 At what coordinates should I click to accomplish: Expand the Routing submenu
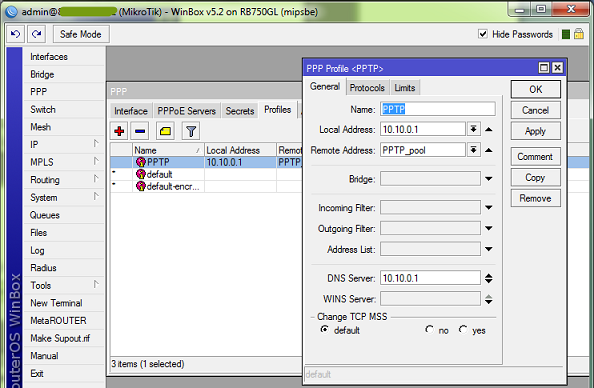pyautogui.click(x=64, y=180)
